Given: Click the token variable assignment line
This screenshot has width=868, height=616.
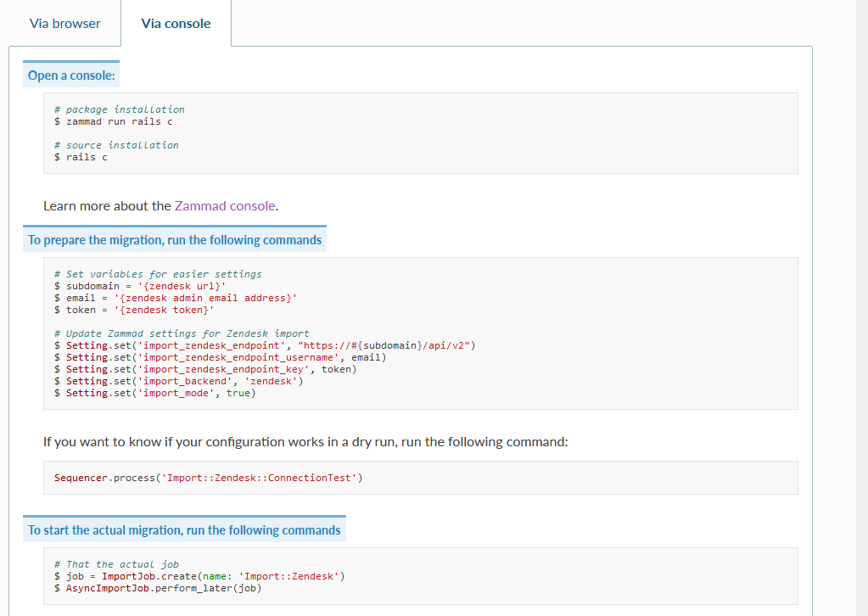Looking at the screenshot, I should point(134,310).
